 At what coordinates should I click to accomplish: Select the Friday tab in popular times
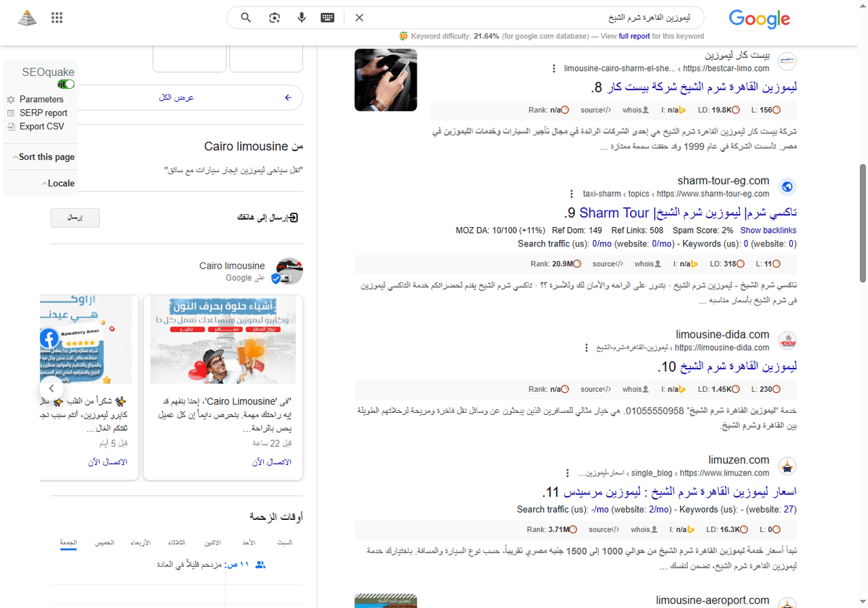(68, 542)
